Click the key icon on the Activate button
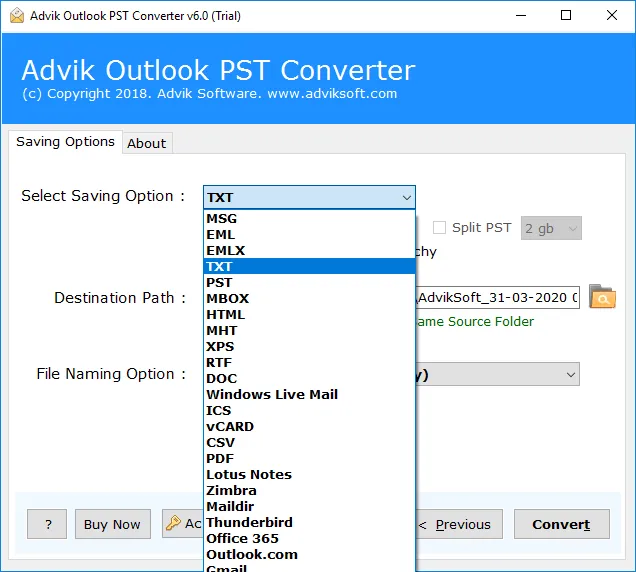 pyautogui.click(x=173, y=523)
